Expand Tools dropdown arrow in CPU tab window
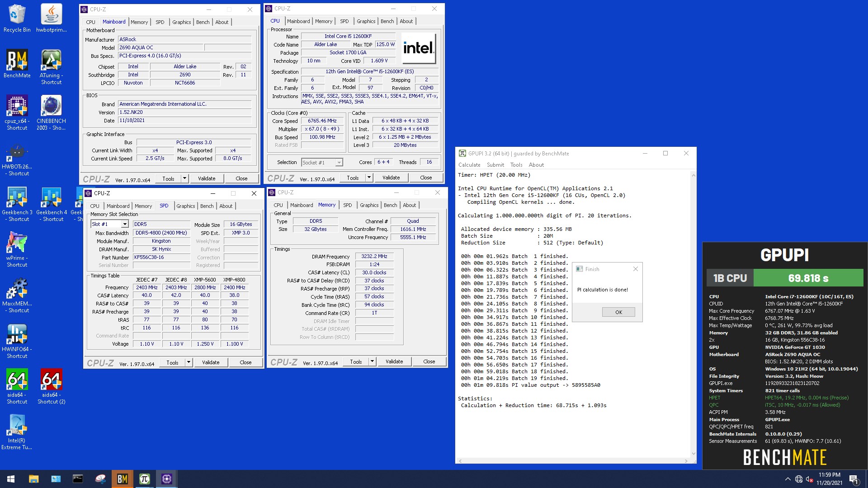 click(x=369, y=178)
